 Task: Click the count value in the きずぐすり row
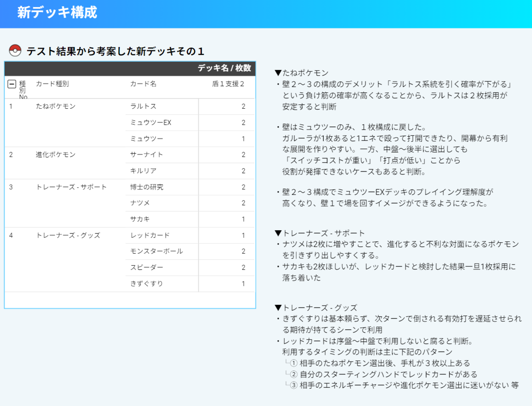[243, 284]
